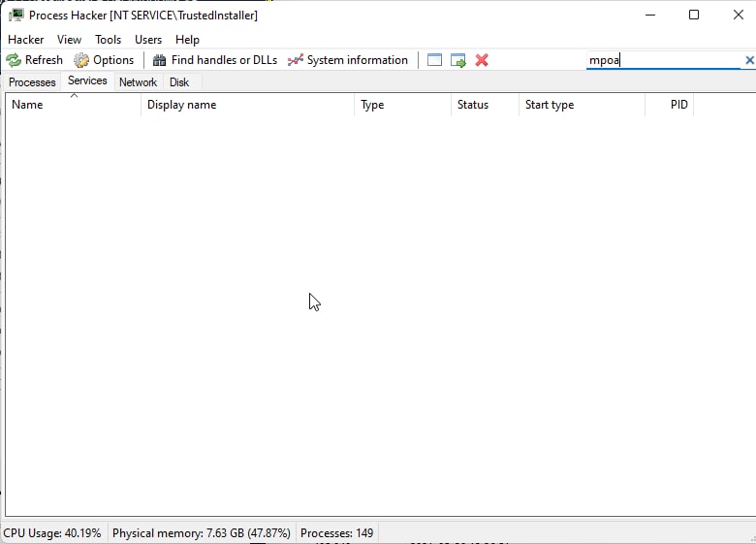Open Options from the toolbar
756x544 pixels.
point(104,60)
